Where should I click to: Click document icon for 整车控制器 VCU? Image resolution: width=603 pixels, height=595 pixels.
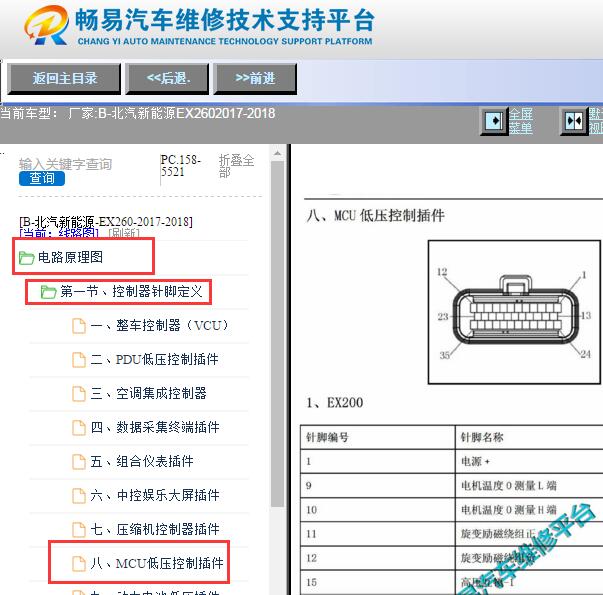(79, 326)
